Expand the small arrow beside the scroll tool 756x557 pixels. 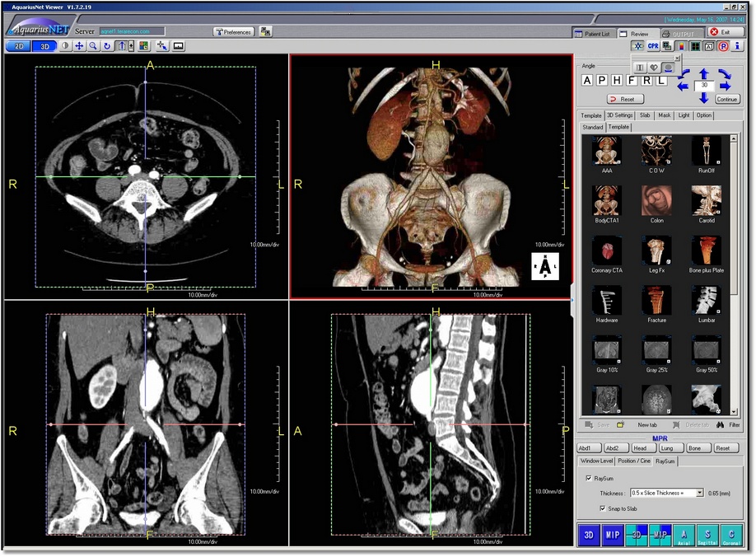130,46
